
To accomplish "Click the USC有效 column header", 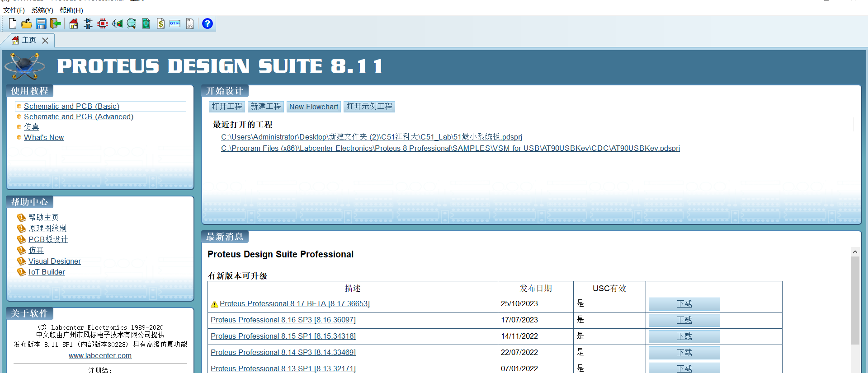I will (609, 289).
